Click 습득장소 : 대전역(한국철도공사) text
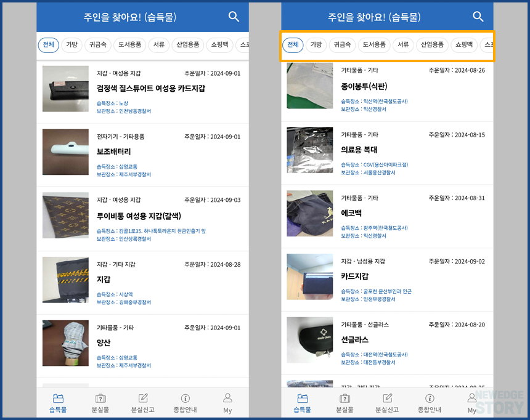This screenshot has height=420, width=530. pyautogui.click(x=375, y=355)
